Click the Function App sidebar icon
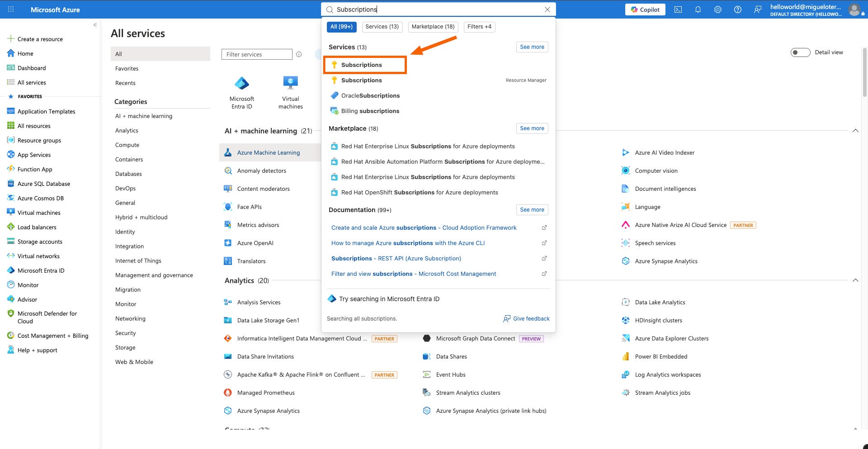868x449 pixels. click(11, 169)
